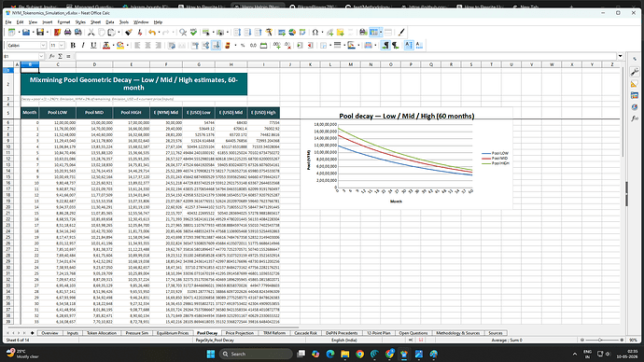Insert a chart using the chart icon

click(292, 32)
